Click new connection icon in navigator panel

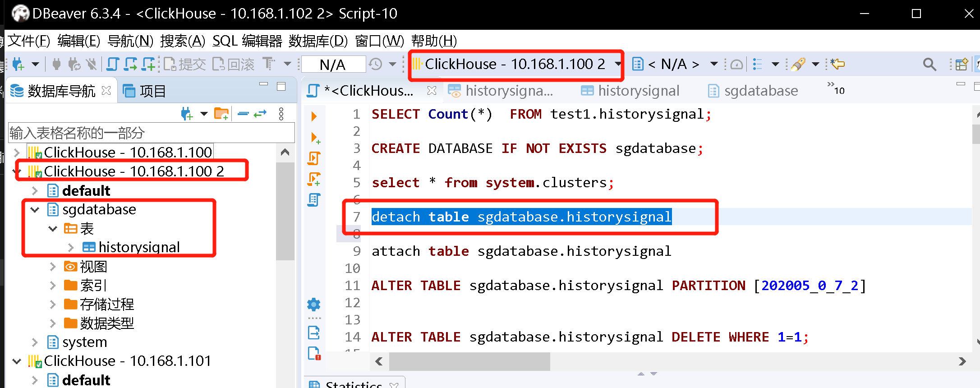coord(187,114)
